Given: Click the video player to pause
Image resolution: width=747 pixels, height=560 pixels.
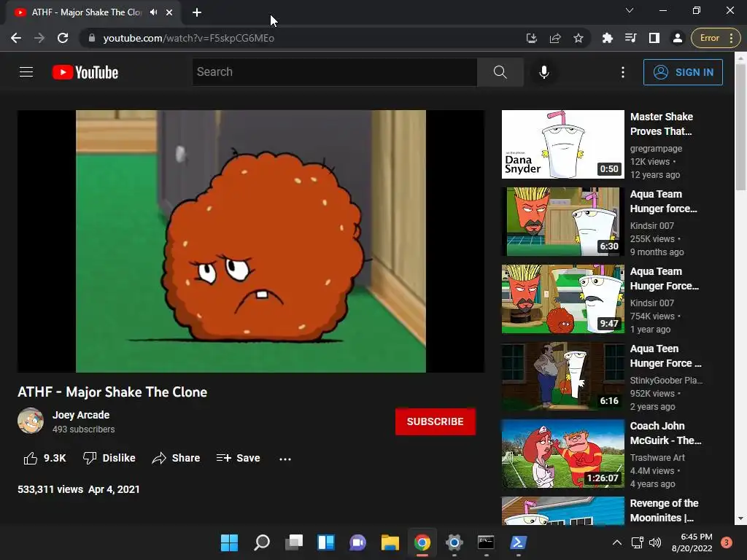Looking at the screenshot, I should click(251, 241).
